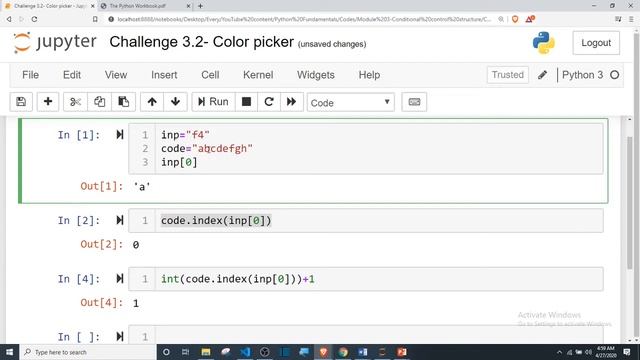
Task: Rename notebook title Challenge 3.2- Color picker
Action: coord(202,42)
